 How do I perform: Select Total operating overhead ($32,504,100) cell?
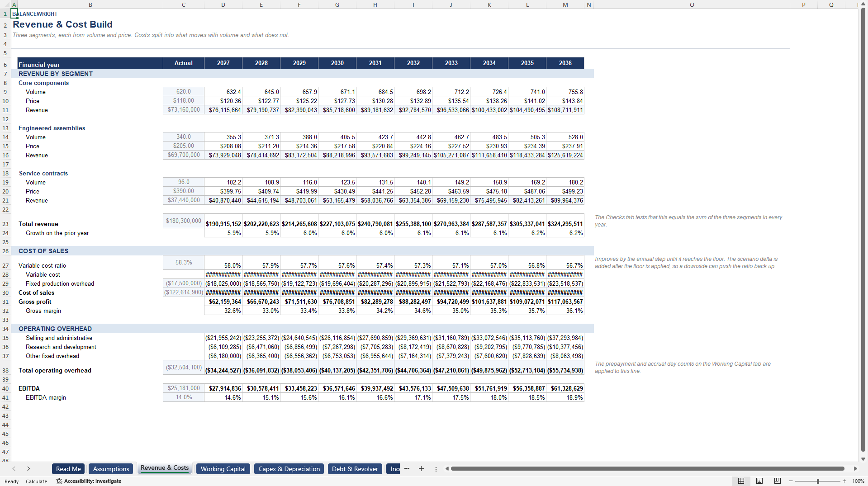pos(184,368)
